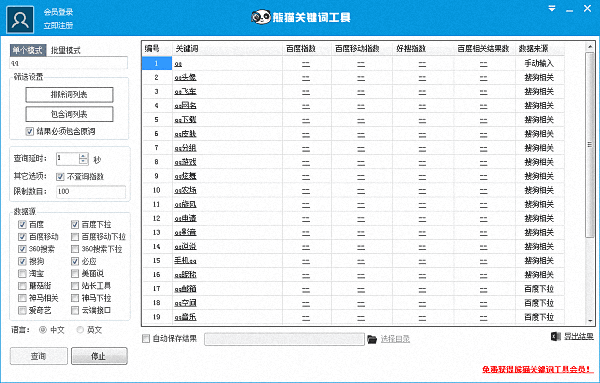Click the red 熊猫关键词工具会员 promo link
The width and height of the screenshot is (600, 383).
(x=538, y=370)
